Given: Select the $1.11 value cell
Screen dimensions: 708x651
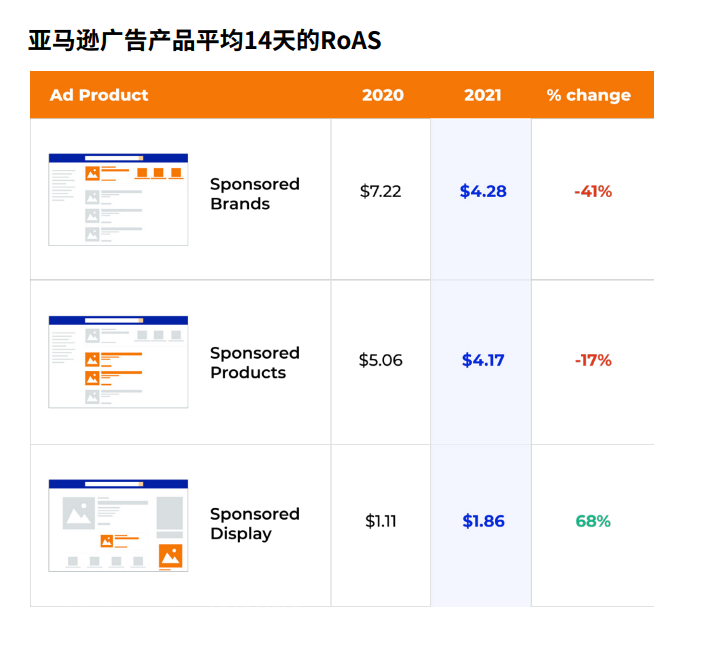Looking at the screenshot, I should click(380, 521).
